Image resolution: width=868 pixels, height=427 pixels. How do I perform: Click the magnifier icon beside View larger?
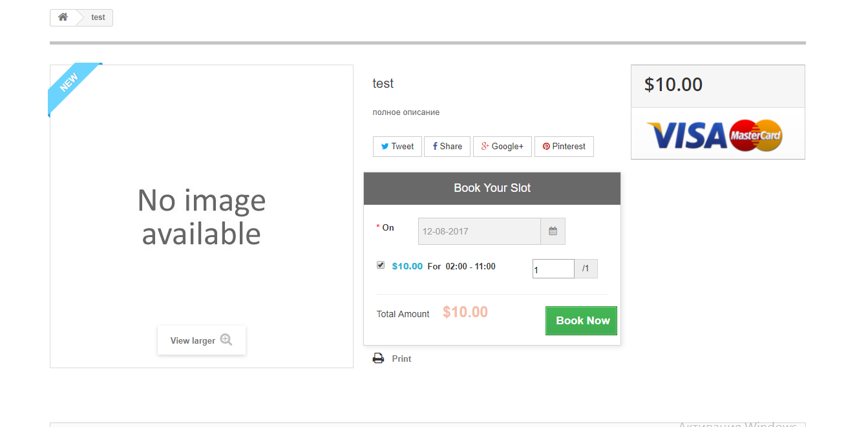click(226, 340)
